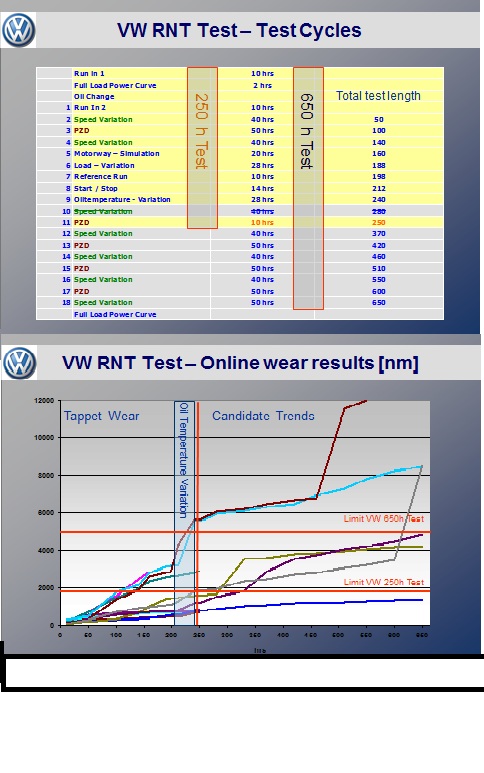Click the empty black-bordered box below chart

243,672
